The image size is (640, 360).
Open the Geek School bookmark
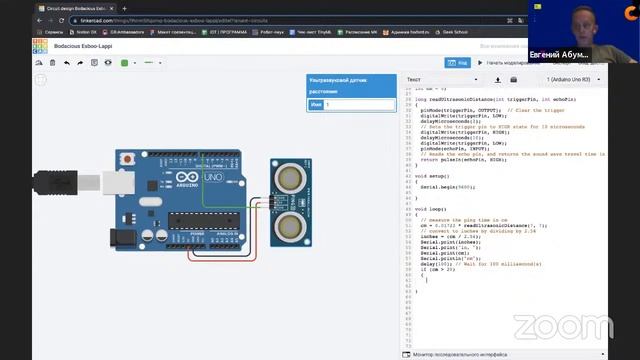pos(451,32)
